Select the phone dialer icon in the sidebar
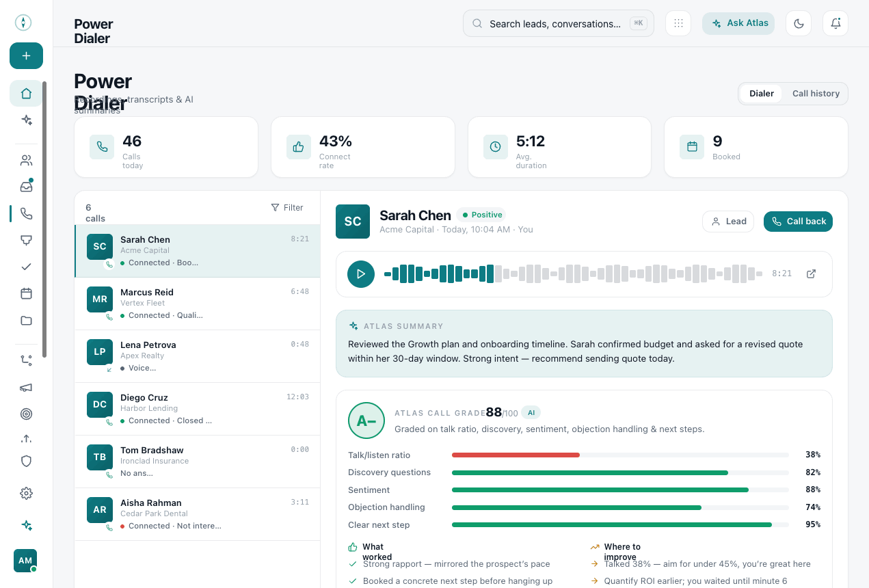 (x=26, y=213)
